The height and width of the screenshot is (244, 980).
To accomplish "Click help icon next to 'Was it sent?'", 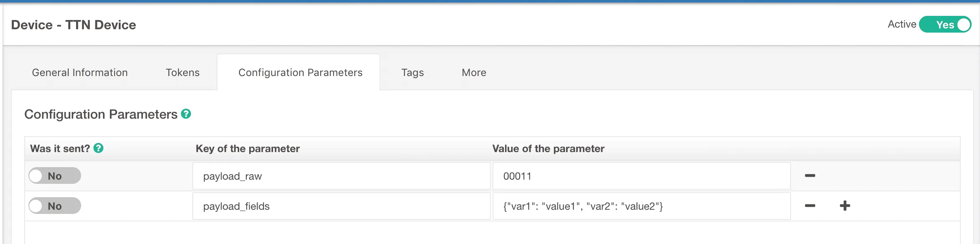I will (x=98, y=148).
